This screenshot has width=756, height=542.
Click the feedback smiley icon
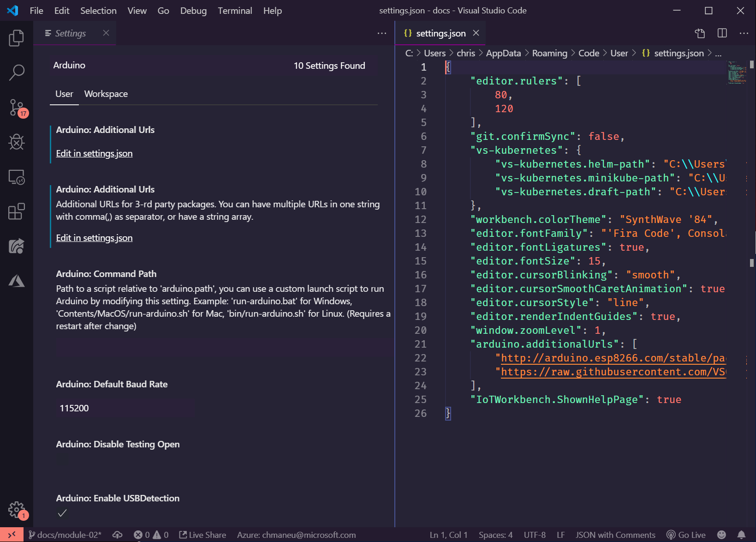(721, 535)
